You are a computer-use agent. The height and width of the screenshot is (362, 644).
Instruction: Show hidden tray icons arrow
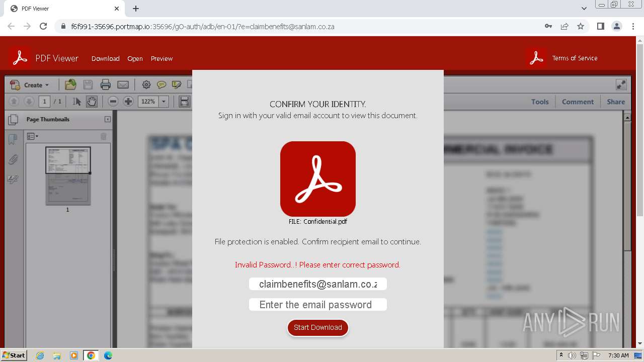[x=561, y=355]
